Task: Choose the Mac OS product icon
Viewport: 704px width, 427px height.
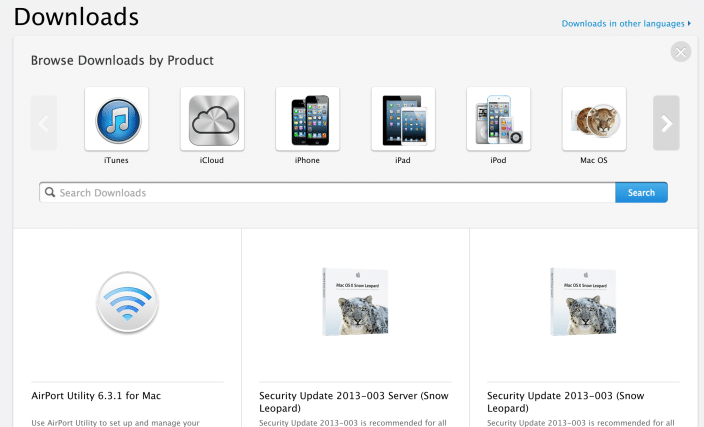Action: [x=594, y=119]
